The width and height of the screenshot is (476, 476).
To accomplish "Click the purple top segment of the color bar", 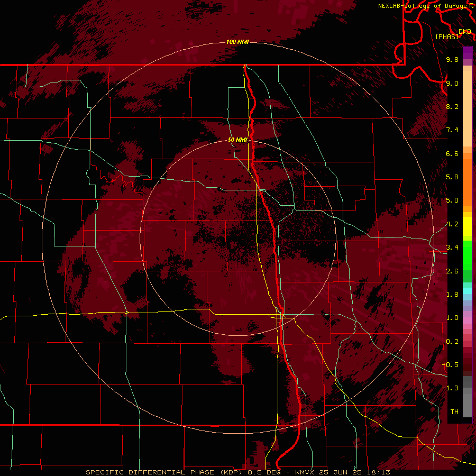I will pyautogui.click(x=467, y=53).
